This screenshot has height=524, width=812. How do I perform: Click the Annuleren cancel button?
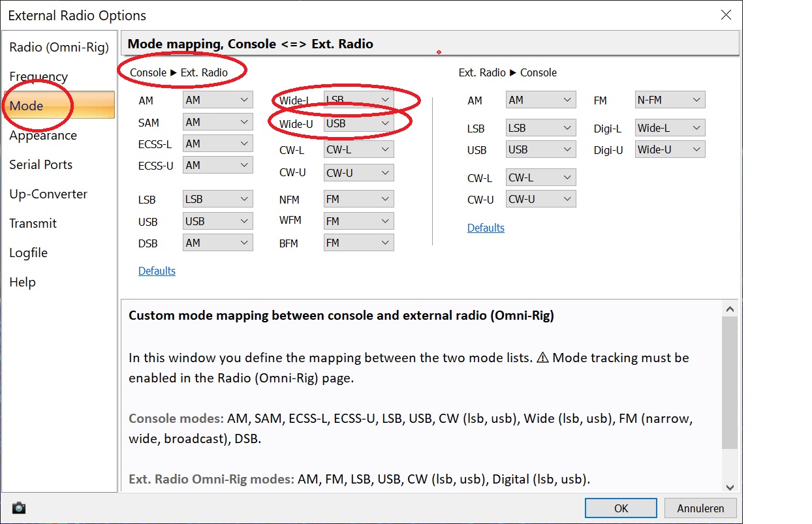(x=700, y=508)
